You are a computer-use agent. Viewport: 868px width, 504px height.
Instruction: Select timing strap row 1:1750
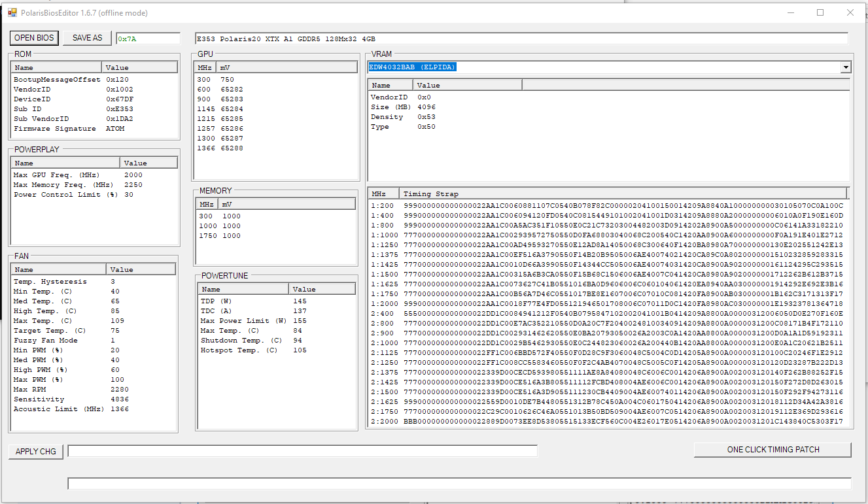coord(608,294)
